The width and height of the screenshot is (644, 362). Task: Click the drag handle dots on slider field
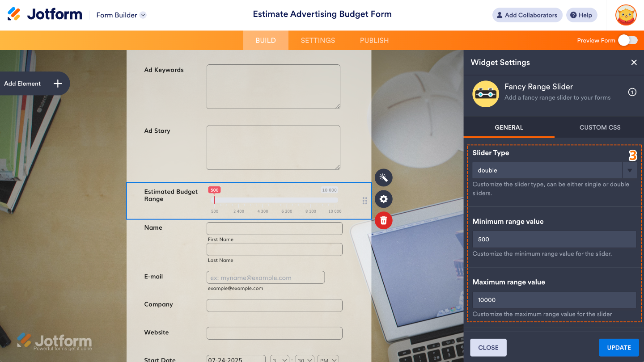click(364, 201)
